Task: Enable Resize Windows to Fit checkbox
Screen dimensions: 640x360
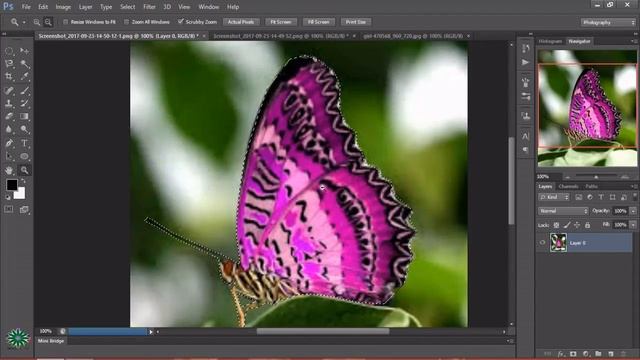Action: coord(65,22)
